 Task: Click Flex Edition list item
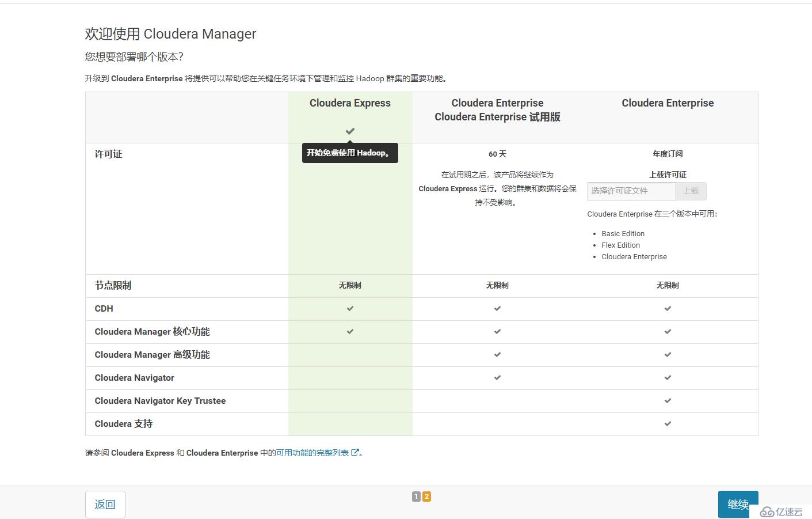(620, 245)
